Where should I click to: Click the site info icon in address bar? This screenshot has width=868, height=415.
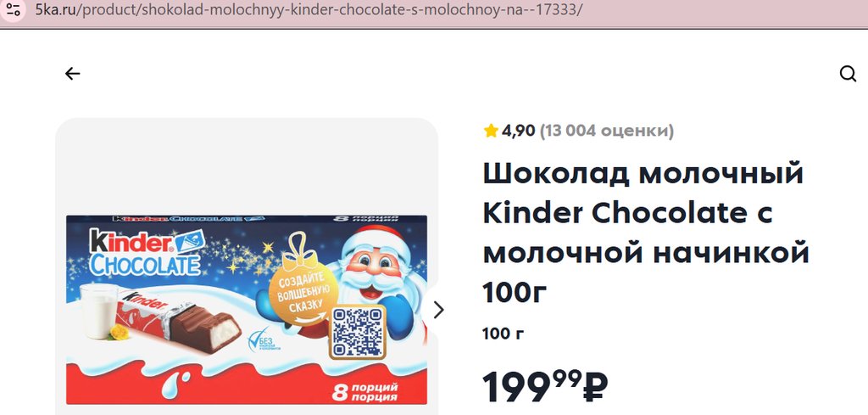[x=14, y=9]
